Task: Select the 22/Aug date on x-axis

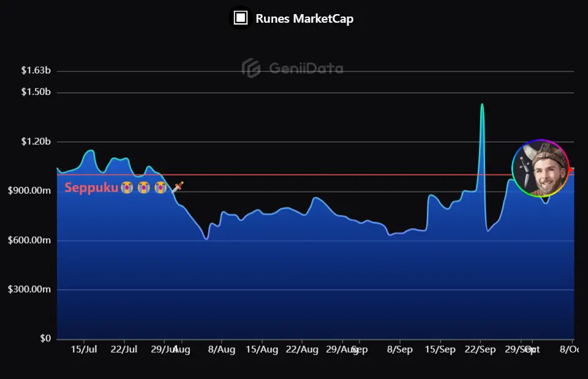Action: click(302, 350)
